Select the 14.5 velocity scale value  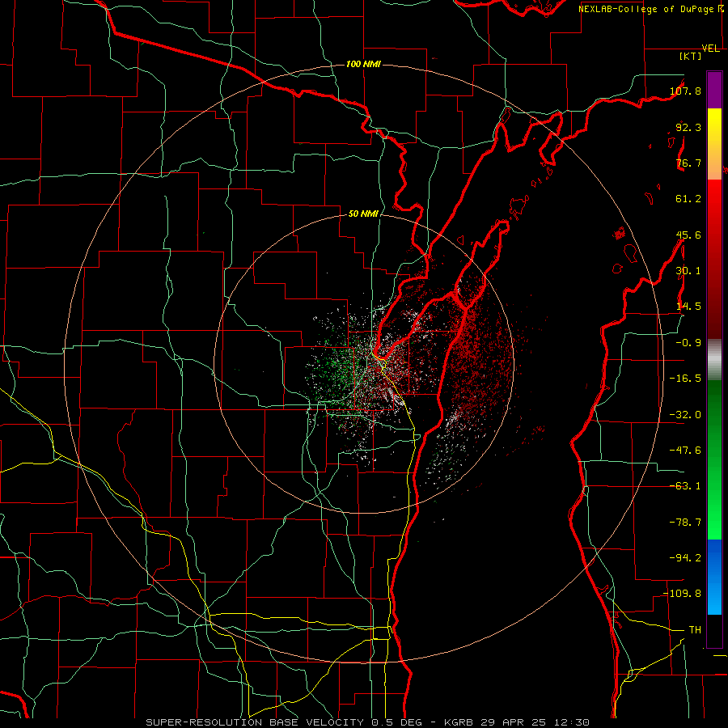pos(688,307)
